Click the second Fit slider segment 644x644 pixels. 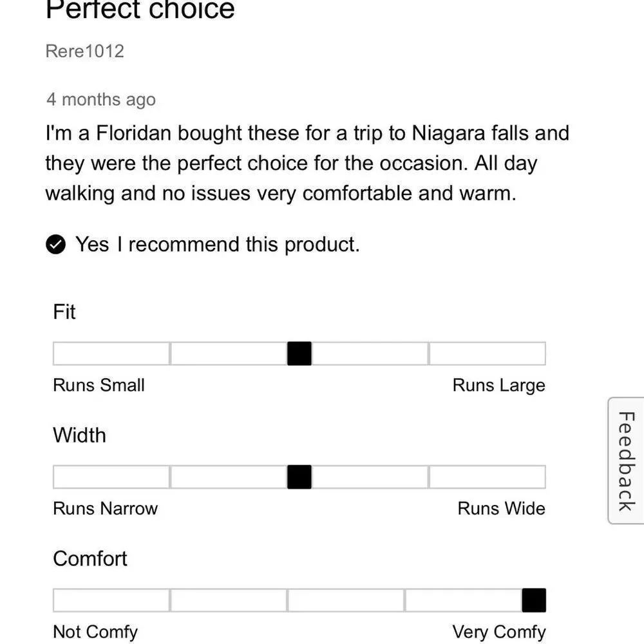(229, 354)
